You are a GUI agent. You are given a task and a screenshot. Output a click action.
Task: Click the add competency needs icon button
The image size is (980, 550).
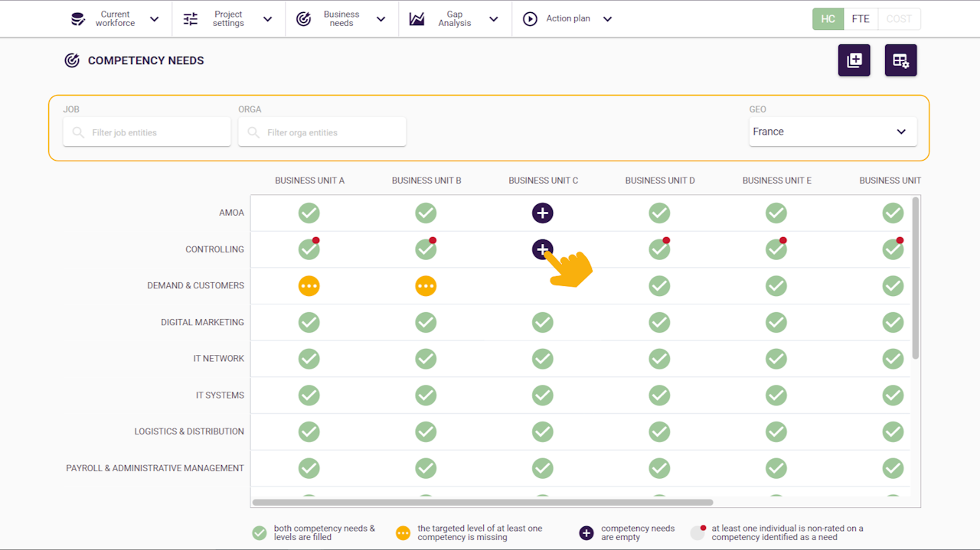click(854, 60)
